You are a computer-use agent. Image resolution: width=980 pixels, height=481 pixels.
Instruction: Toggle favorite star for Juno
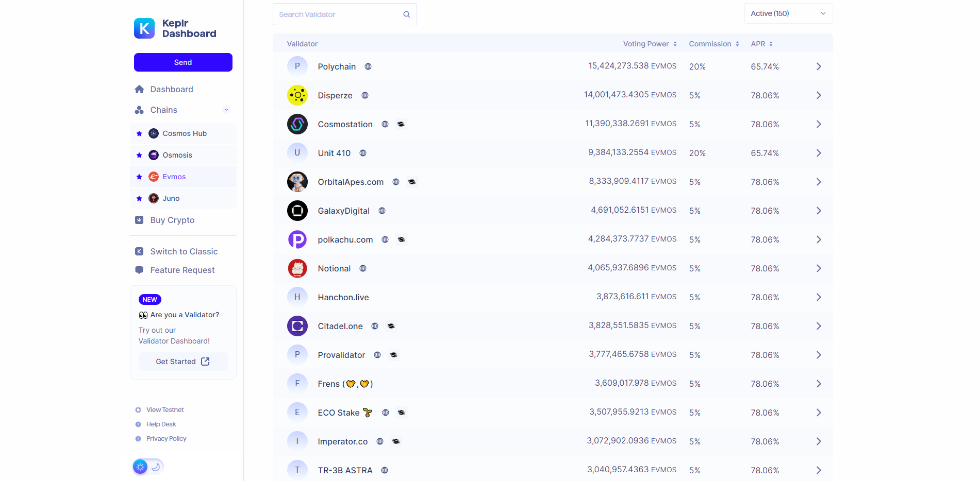pos(139,198)
